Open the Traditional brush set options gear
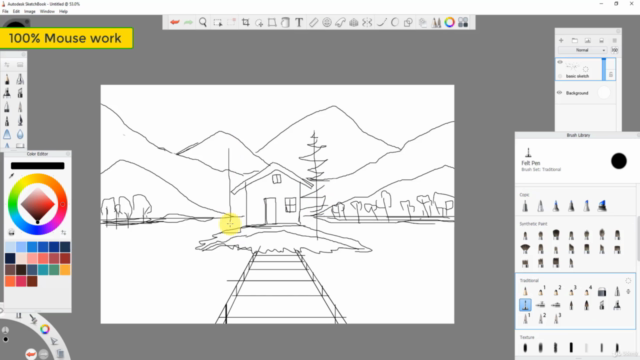Screen dimensions: 640x360 coord(628,280)
